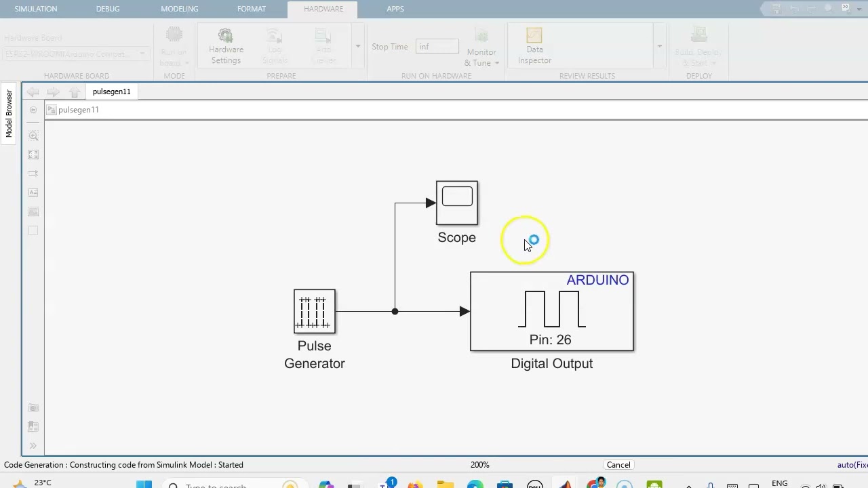The image size is (868, 488).
Task: Open Hardware Settings in the Prepare section
Action: click(226, 46)
